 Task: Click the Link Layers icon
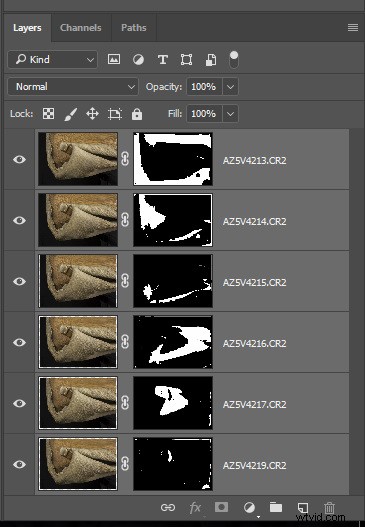click(168, 507)
